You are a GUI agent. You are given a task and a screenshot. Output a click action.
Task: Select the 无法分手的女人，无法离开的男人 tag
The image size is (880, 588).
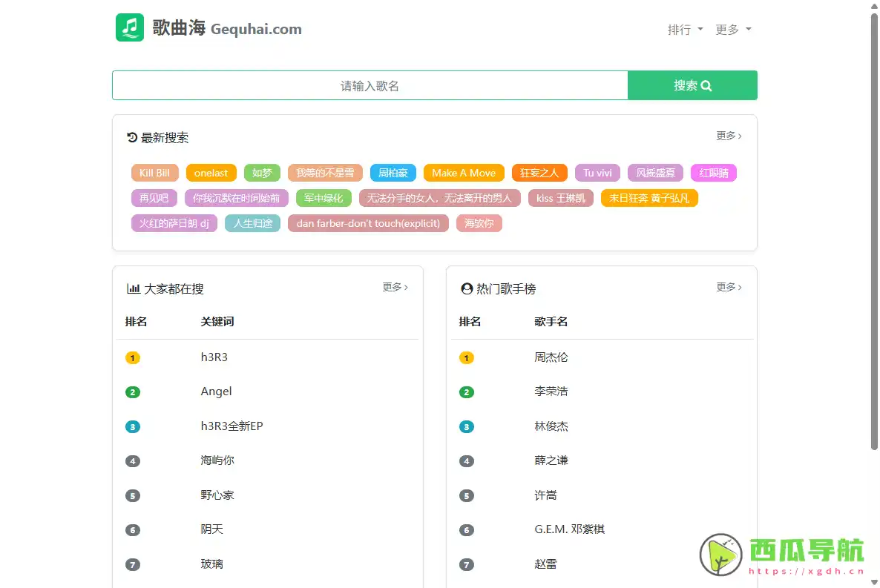coord(439,198)
